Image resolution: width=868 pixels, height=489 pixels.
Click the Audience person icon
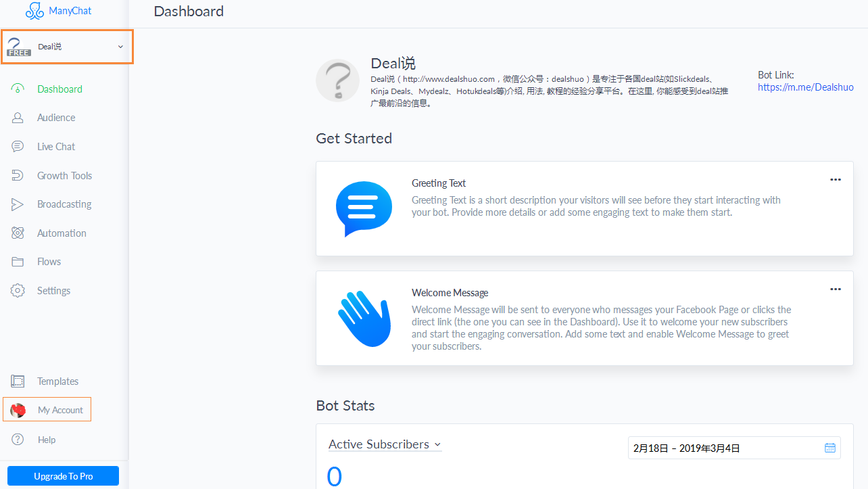tap(18, 118)
